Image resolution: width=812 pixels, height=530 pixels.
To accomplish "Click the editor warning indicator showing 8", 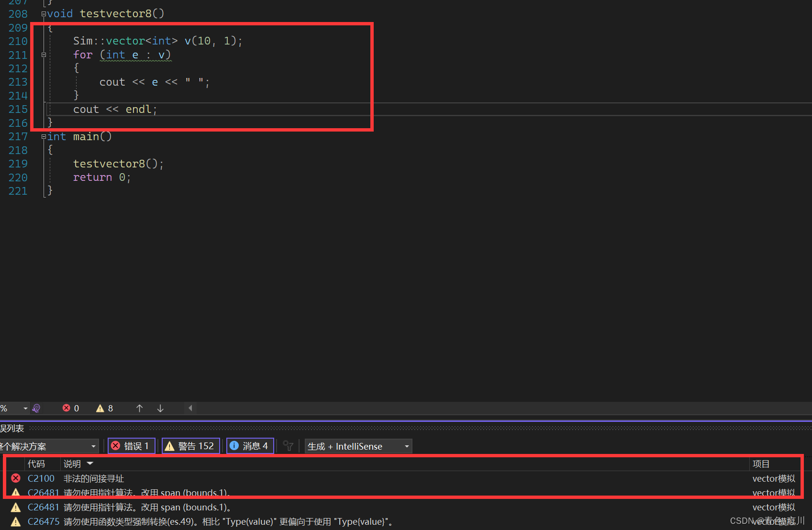I will pyautogui.click(x=104, y=408).
